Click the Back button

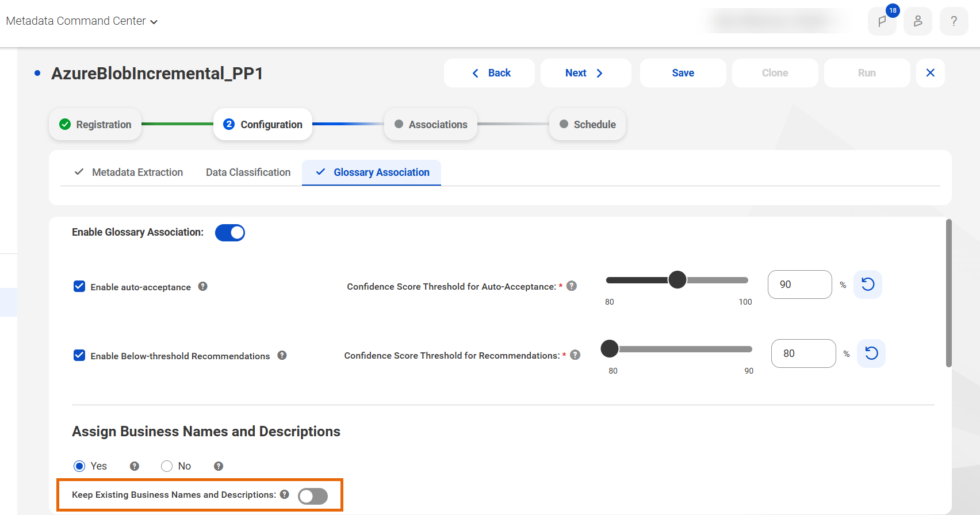coord(489,73)
